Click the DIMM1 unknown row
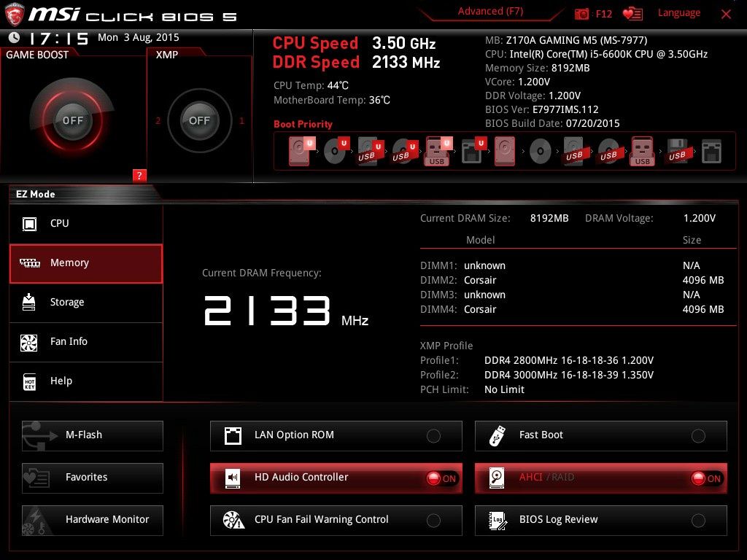This screenshot has height=560, width=747. coord(560,265)
